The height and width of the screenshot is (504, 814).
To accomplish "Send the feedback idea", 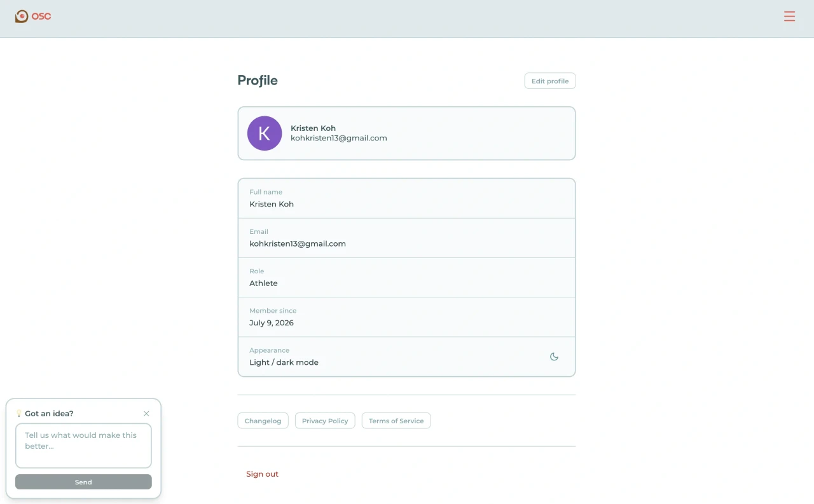I will [83, 482].
